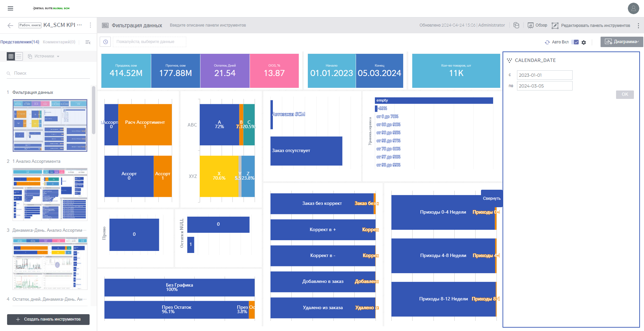The image size is (644, 331).
Task: Open auto refresh settings gear
Action: point(584,42)
